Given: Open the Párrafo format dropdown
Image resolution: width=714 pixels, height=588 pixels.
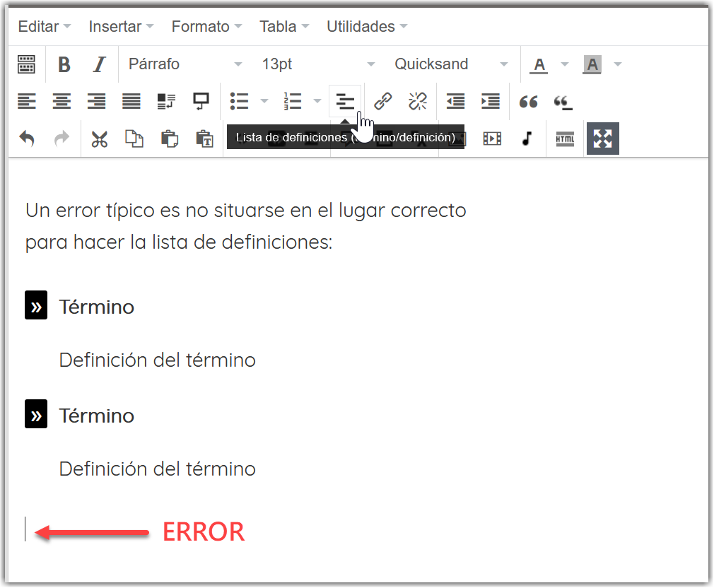Looking at the screenshot, I should (x=184, y=64).
